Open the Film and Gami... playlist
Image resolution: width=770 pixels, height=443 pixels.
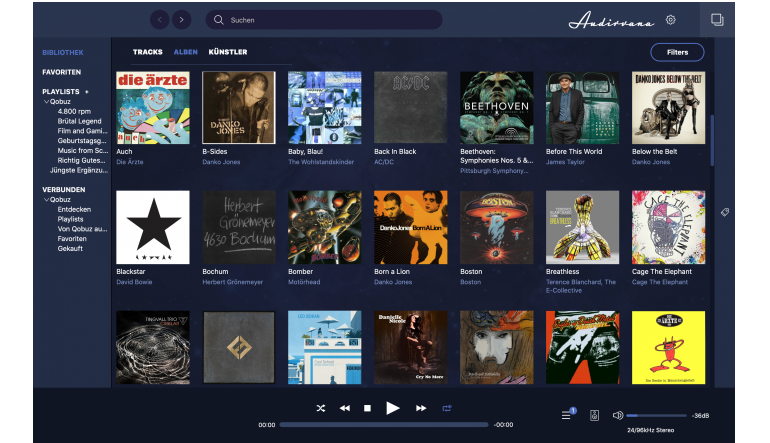point(82,131)
